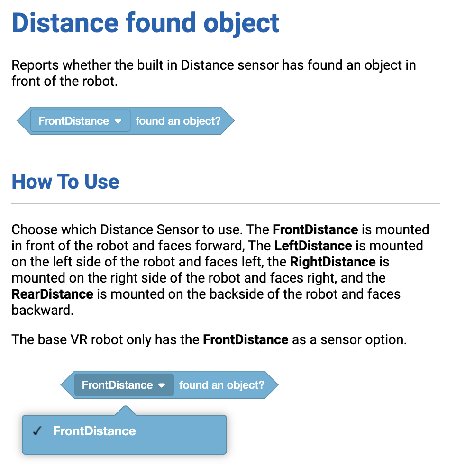Click the 'Distance found object' page title
Image resolution: width=456 pixels, height=476 pixels.
coord(146,23)
